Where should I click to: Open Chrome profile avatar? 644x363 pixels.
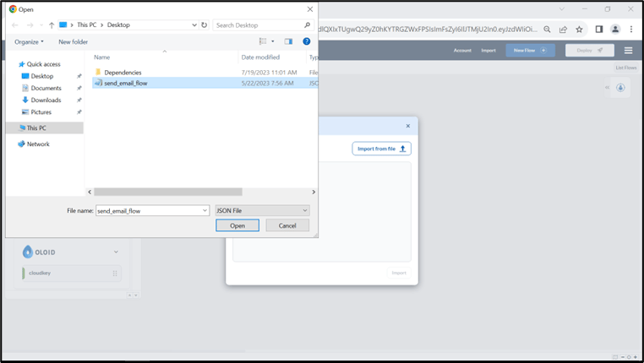pyautogui.click(x=615, y=29)
